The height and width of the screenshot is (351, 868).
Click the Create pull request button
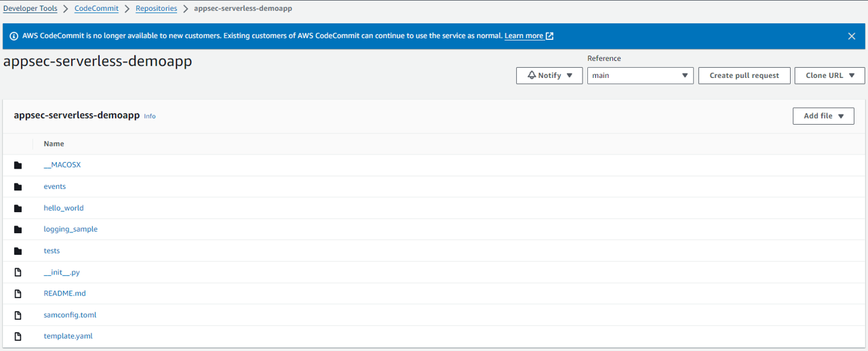coord(744,75)
